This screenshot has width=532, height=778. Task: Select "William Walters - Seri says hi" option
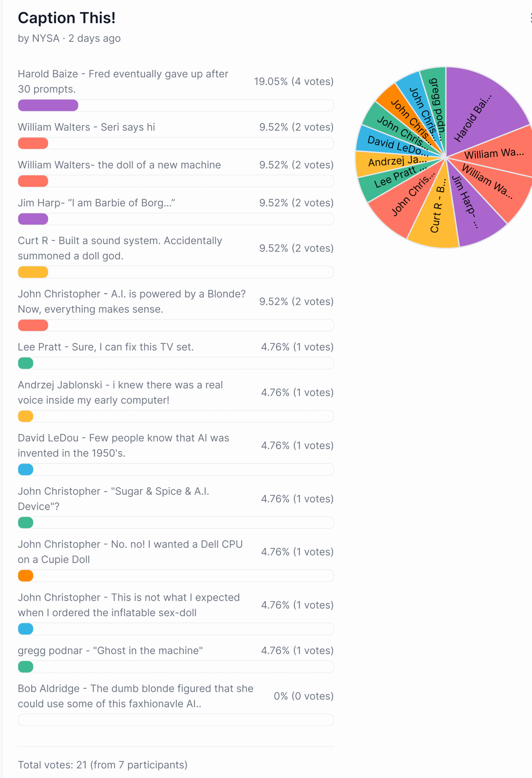click(86, 127)
